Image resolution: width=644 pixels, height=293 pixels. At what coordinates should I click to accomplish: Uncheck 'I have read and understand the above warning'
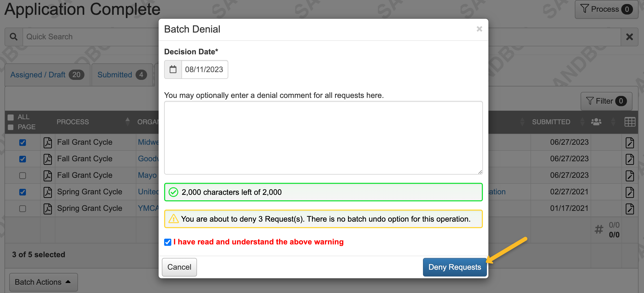click(x=168, y=242)
